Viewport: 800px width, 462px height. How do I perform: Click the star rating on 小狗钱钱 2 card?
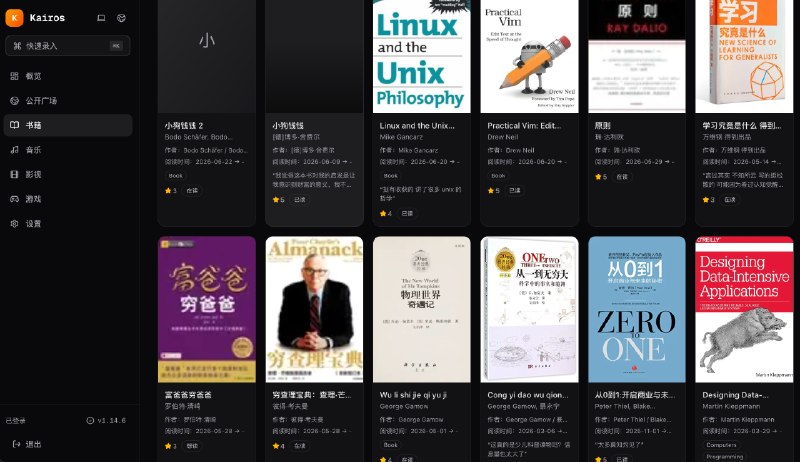pos(170,191)
